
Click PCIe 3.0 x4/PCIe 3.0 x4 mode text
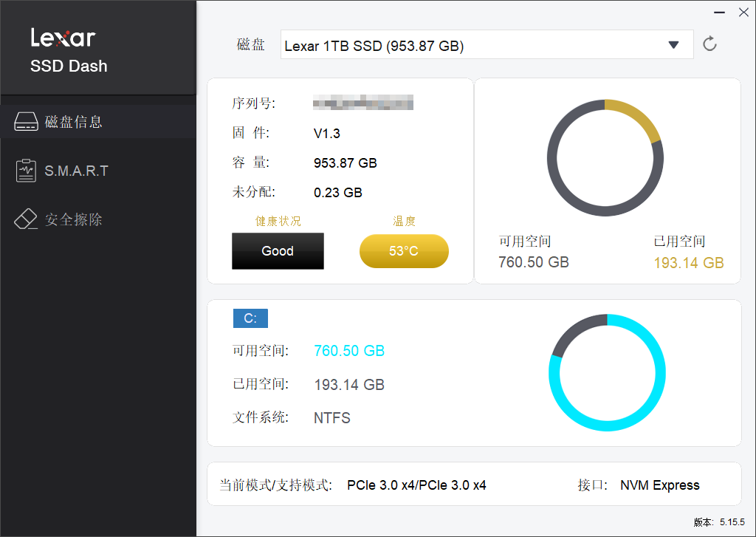pyautogui.click(x=416, y=485)
